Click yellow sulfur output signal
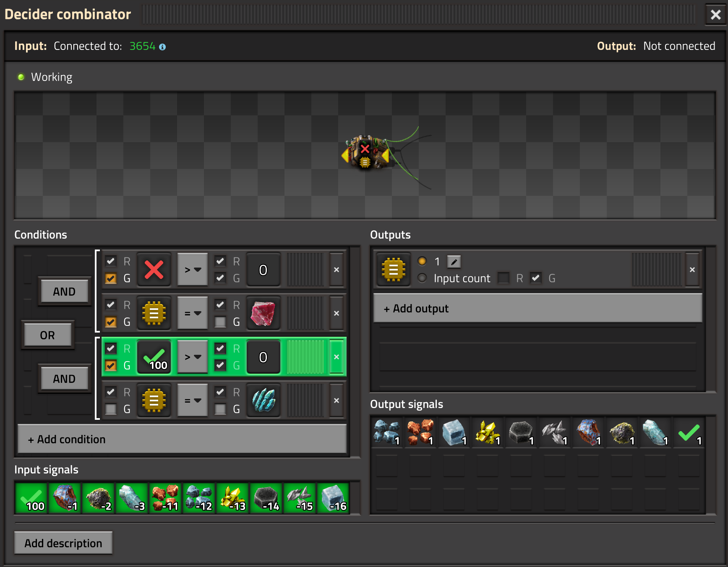Image resolution: width=728 pixels, height=567 pixels. pos(487,432)
